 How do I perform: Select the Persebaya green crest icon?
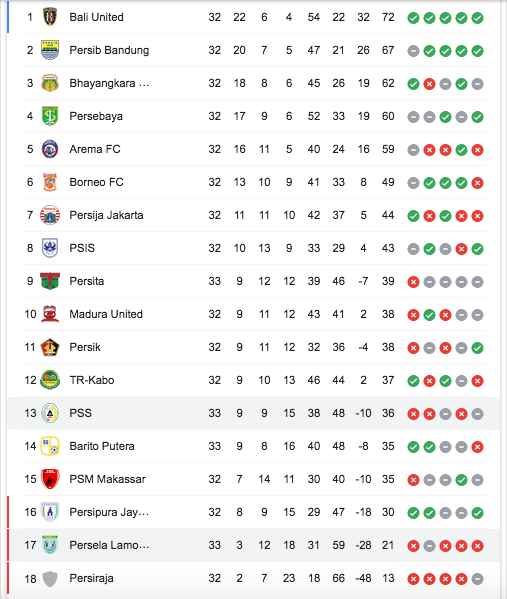pyautogui.click(x=50, y=116)
